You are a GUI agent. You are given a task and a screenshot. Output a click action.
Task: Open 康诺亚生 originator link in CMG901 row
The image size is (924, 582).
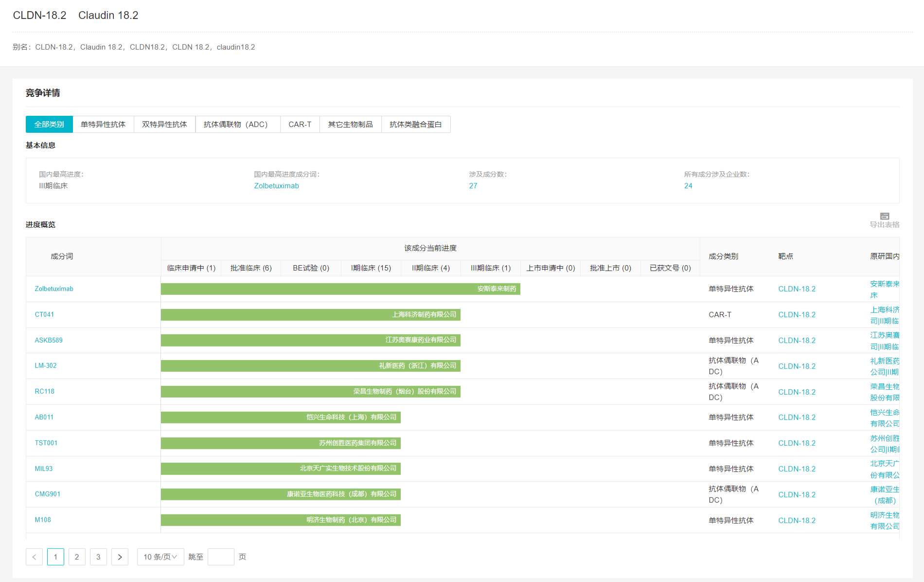point(885,494)
